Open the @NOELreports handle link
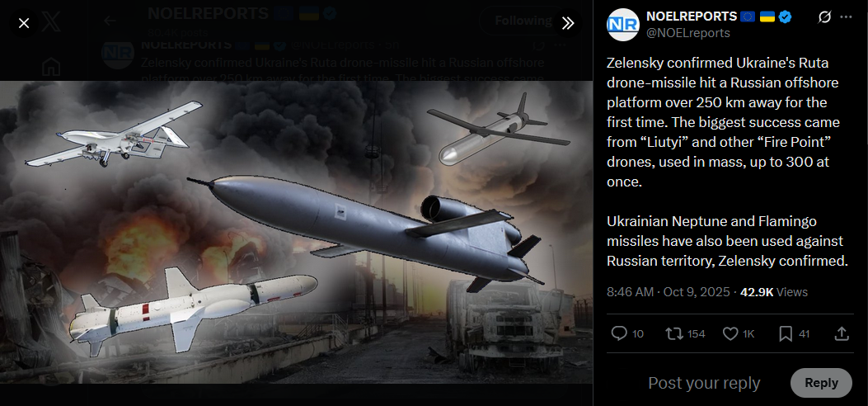Image resolution: width=868 pixels, height=406 pixels. point(688,33)
